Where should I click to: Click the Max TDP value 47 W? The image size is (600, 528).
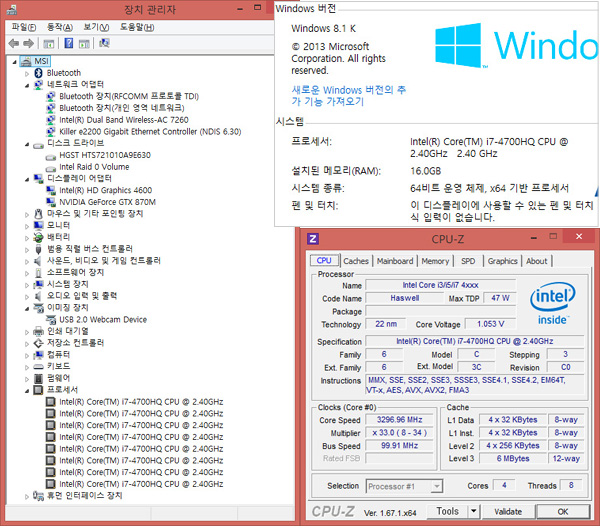[x=500, y=298]
